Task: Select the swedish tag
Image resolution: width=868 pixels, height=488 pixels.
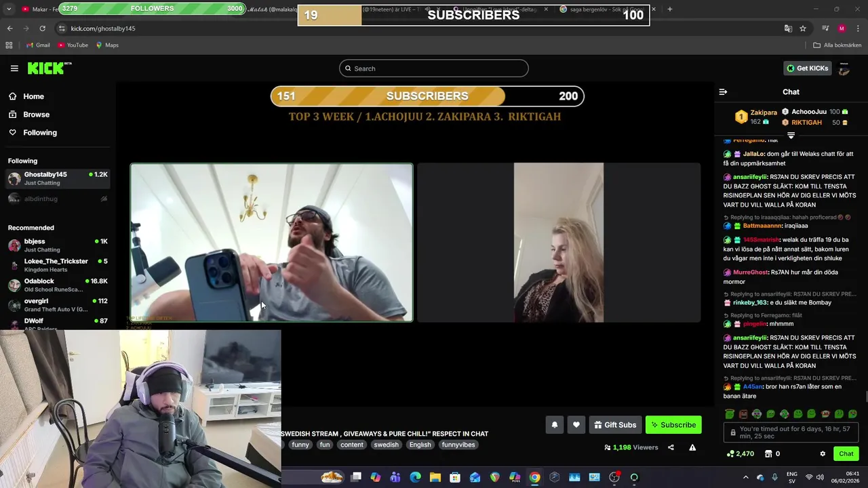Action: [x=387, y=445]
